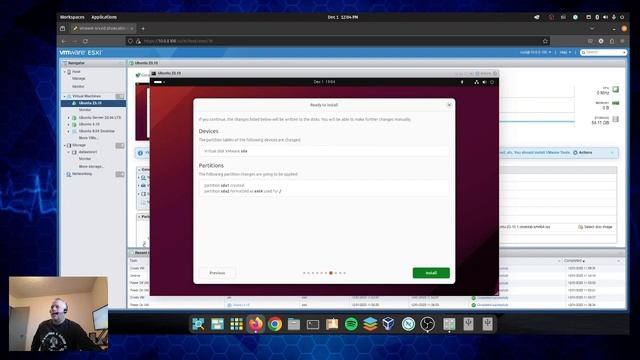The width and height of the screenshot is (640, 360).
Task: Open Firefox from the dock
Action: [x=256, y=324]
